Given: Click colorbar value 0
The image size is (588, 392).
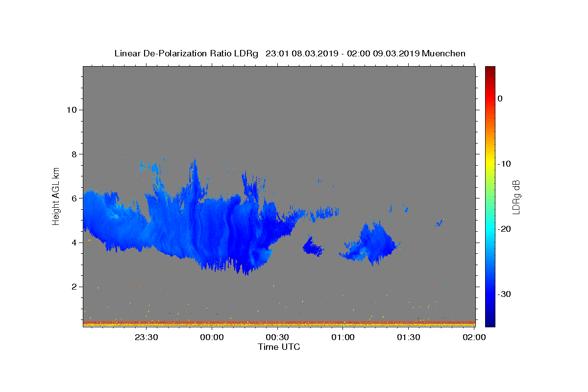Looking at the screenshot, I should tap(500, 98).
